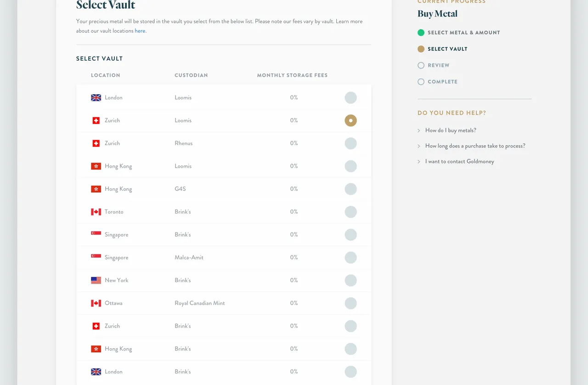Click the gold Select Vault step dot
Viewport: 588px width, 385px height.
421,49
